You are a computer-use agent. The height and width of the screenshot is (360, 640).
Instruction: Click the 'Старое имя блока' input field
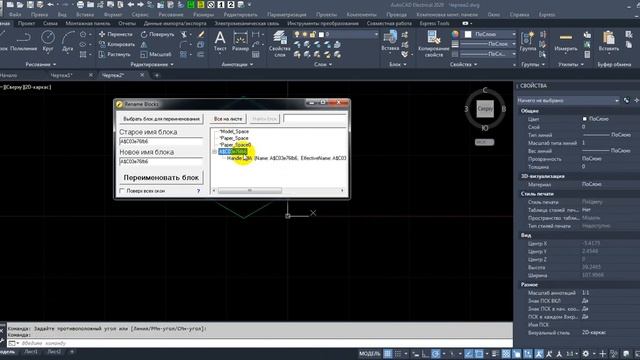161,141
